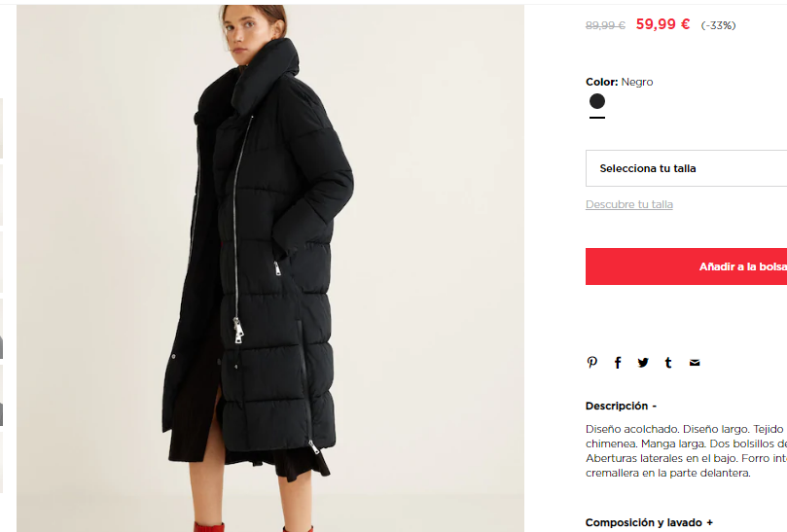The width and height of the screenshot is (787, 532).
Task: Share this product on Facebook
Action: [618, 363]
